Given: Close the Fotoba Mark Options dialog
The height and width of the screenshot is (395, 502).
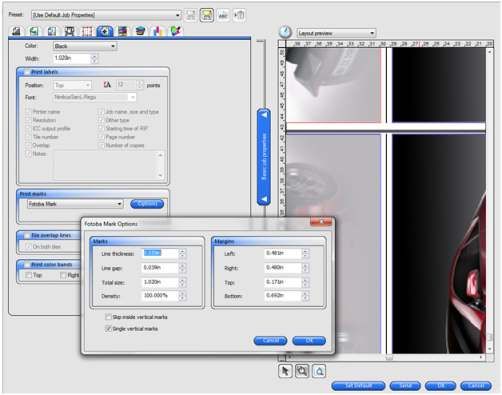Looking at the screenshot, I should 321,221.
